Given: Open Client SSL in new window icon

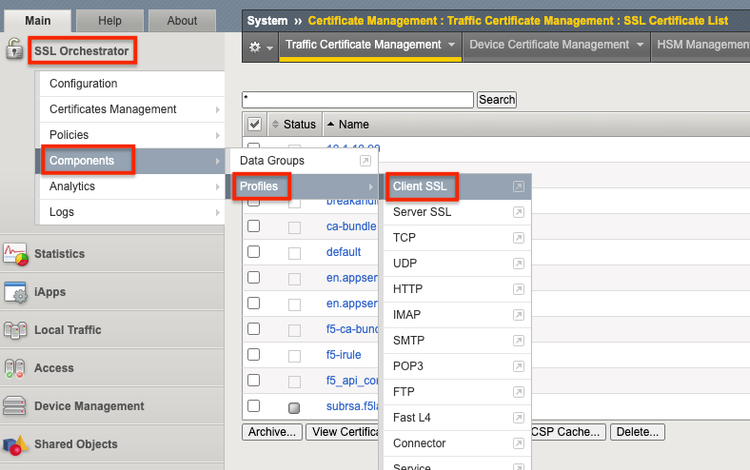Looking at the screenshot, I should pos(518,187).
